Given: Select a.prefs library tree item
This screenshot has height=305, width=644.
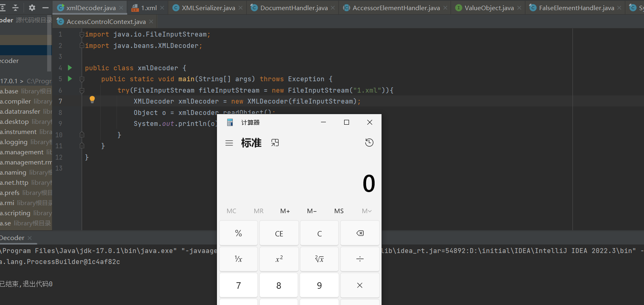Looking at the screenshot, I should (26, 193).
